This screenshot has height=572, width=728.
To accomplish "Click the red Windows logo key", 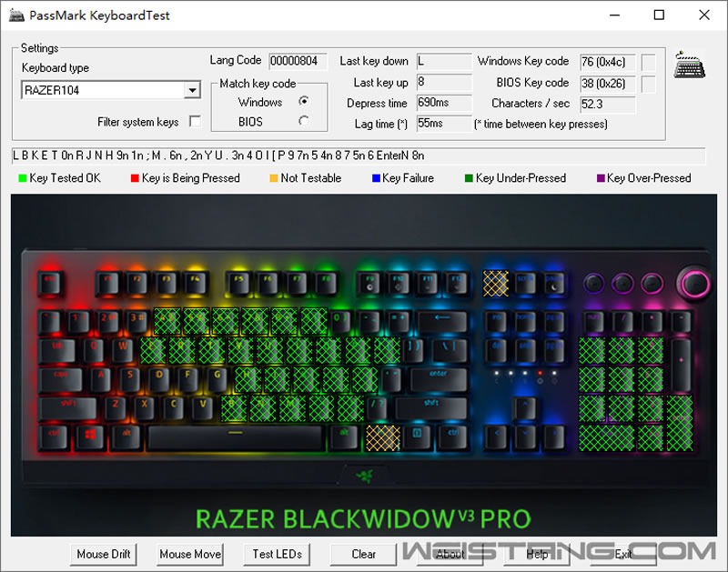I will [x=90, y=438].
